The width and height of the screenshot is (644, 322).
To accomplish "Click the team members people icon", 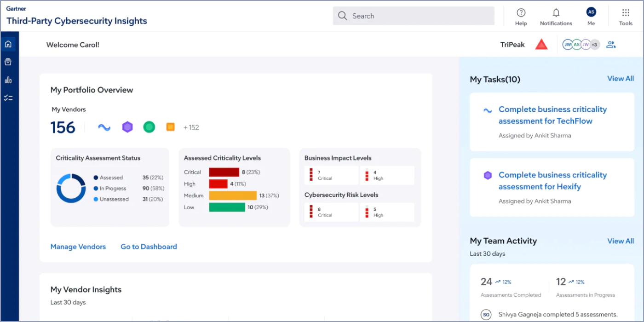I will (x=611, y=45).
